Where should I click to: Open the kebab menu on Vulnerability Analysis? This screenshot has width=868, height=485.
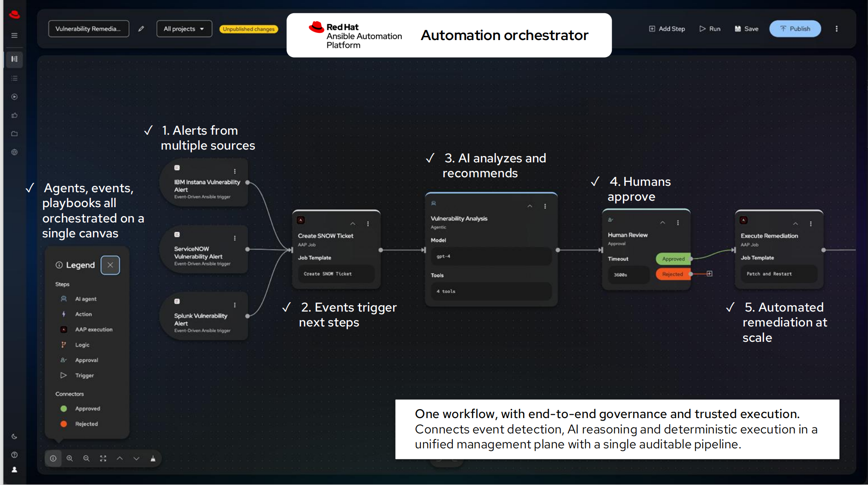[545, 206]
